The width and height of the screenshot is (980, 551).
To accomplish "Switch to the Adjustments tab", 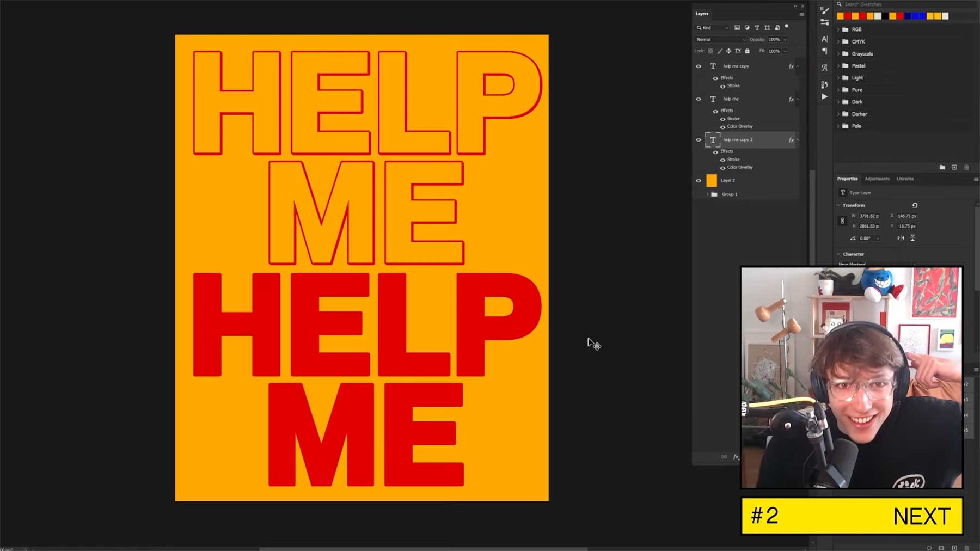I will pos(877,179).
